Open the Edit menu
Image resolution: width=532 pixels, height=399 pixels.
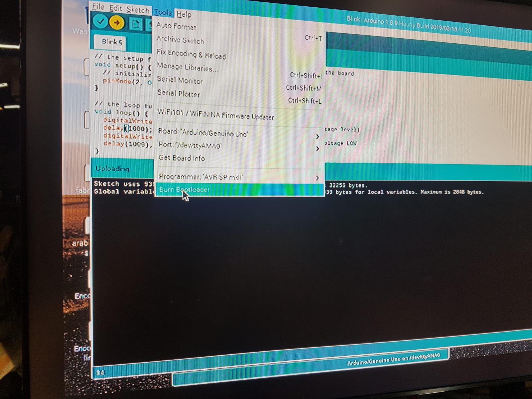pos(115,8)
